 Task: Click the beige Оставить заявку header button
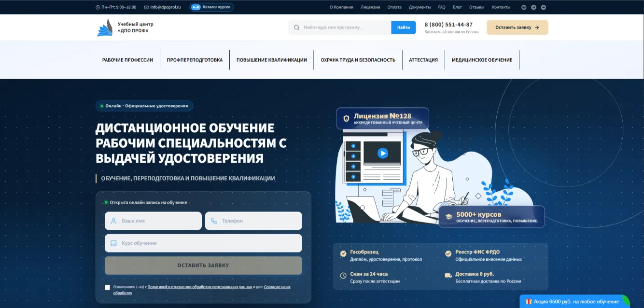tap(517, 28)
